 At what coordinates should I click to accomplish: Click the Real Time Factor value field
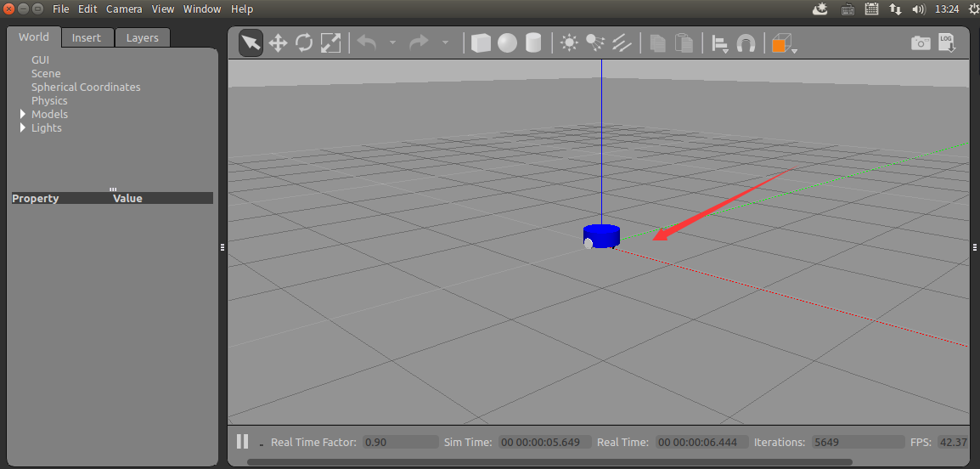point(401,442)
